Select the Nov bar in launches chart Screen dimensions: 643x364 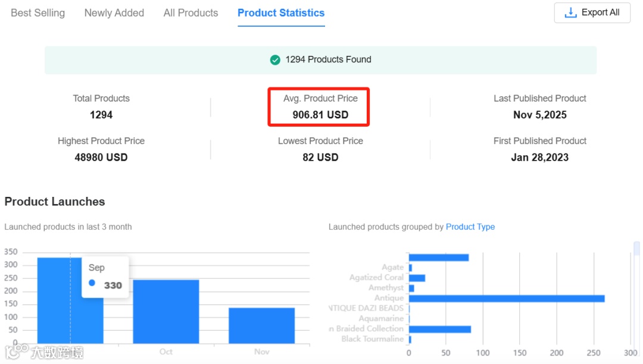pyautogui.click(x=261, y=325)
